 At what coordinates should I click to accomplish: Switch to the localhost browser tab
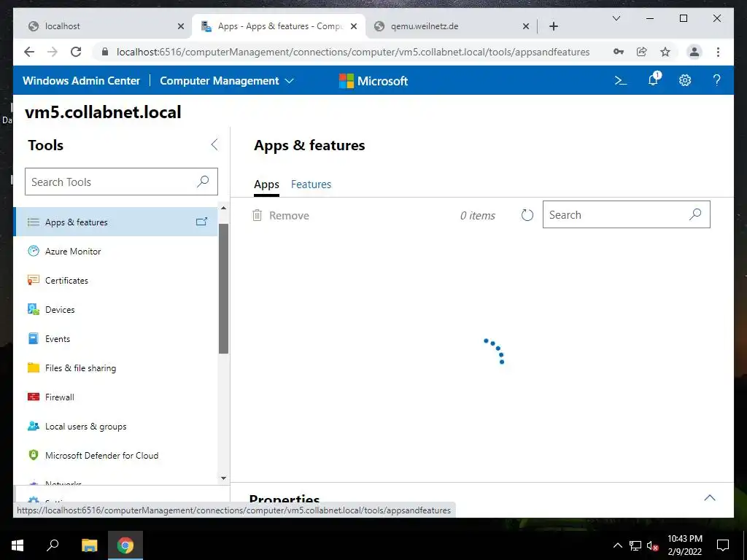click(101, 26)
